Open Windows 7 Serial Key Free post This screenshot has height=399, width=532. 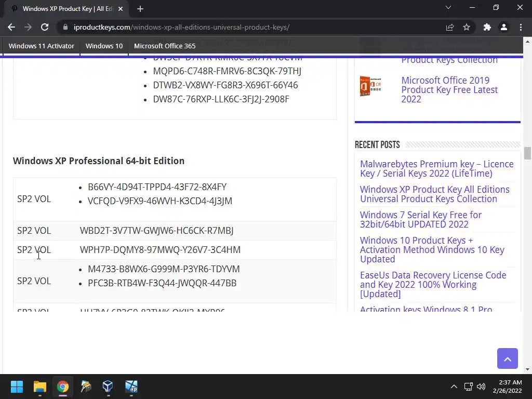coord(421,220)
